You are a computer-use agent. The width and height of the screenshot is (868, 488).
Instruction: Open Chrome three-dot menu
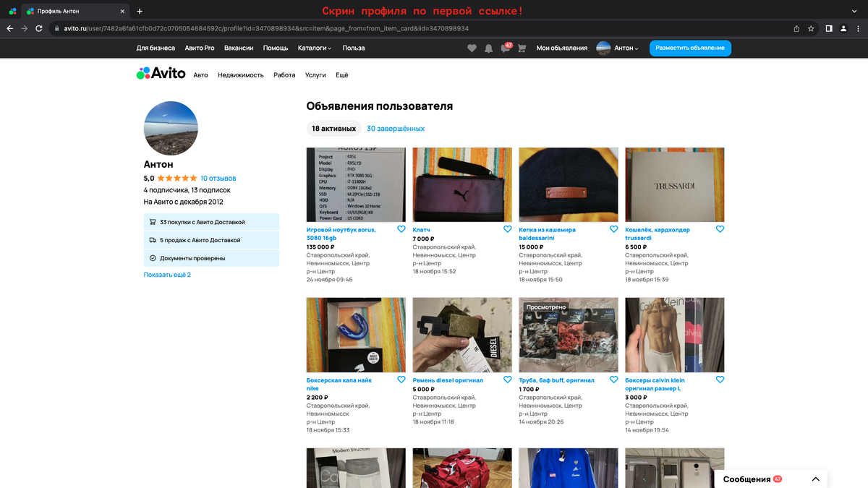tap(858, 28)
